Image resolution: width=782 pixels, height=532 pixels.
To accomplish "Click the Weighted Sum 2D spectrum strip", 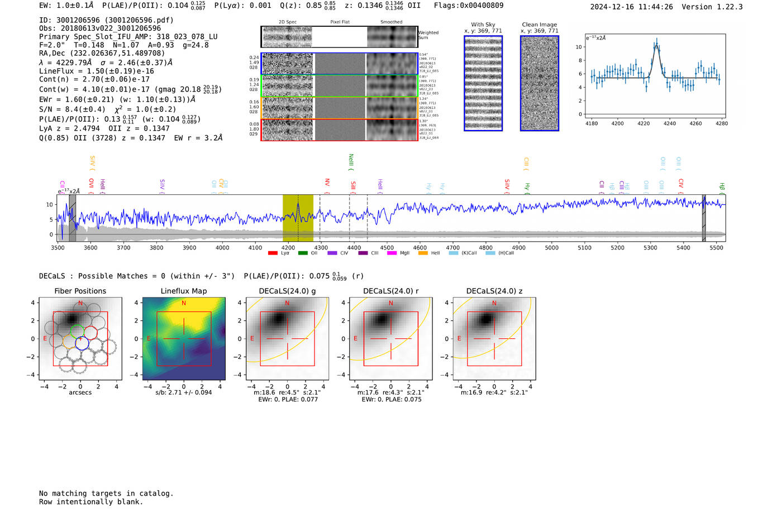I will coord(339,37).
